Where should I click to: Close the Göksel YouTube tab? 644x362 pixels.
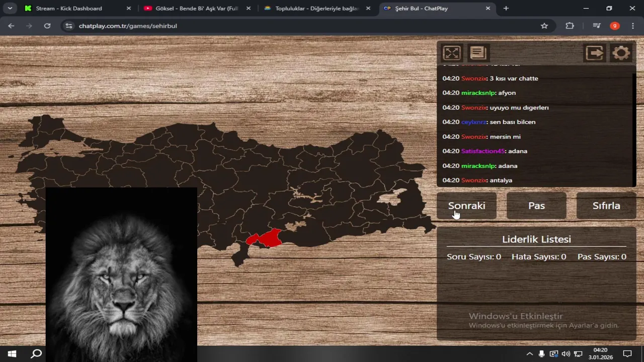click(249, 9)
